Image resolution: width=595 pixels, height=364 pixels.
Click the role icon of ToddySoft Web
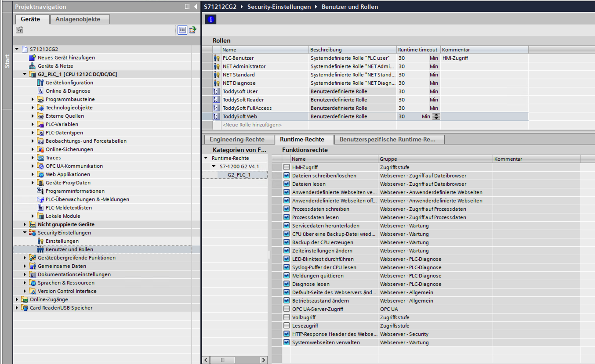(x=216, y=116)
